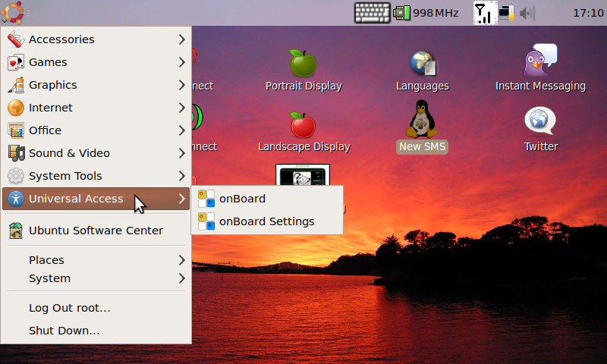Click the keyboard icon in top panel
This screenshot has width=607, height=364.
click(x=372, y=13)
